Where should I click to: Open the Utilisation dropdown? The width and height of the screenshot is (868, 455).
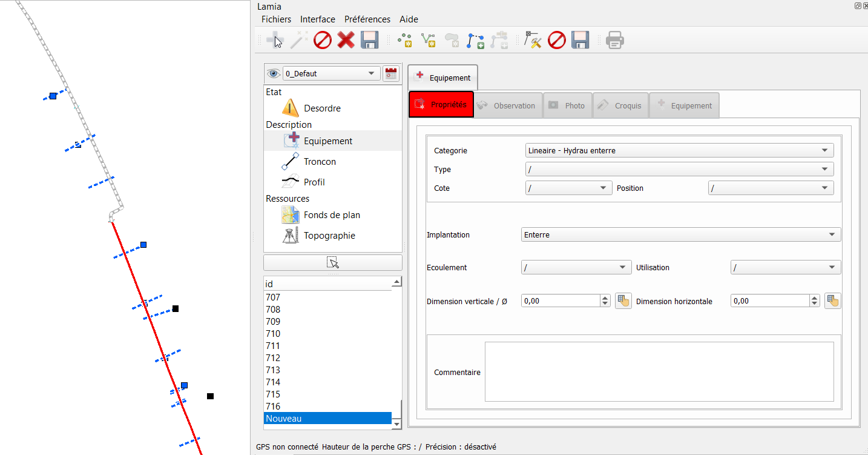point(786,267)
